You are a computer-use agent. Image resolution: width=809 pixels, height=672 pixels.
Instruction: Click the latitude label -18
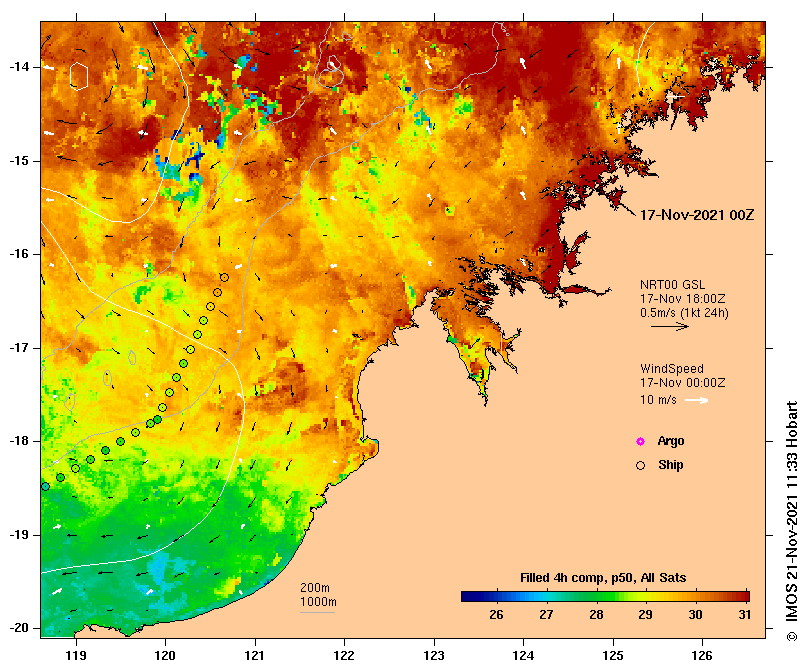point(19,441)
